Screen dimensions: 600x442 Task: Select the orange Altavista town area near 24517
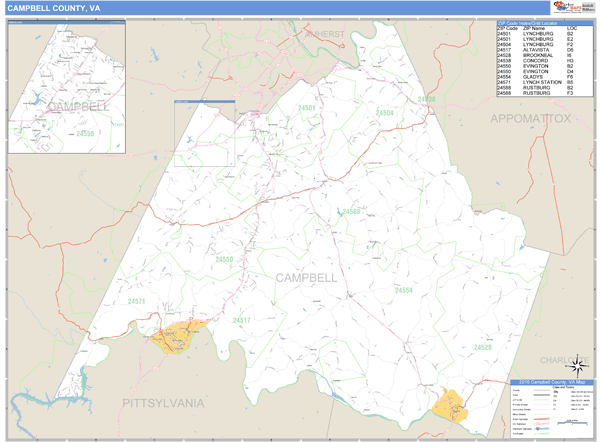(178, 337)
